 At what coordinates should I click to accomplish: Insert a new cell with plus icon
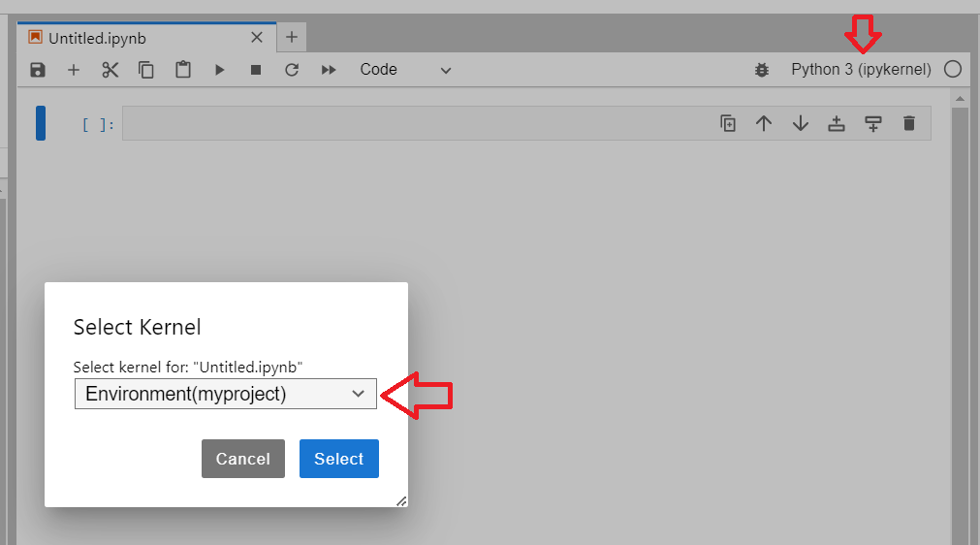(x=74, y=70)
